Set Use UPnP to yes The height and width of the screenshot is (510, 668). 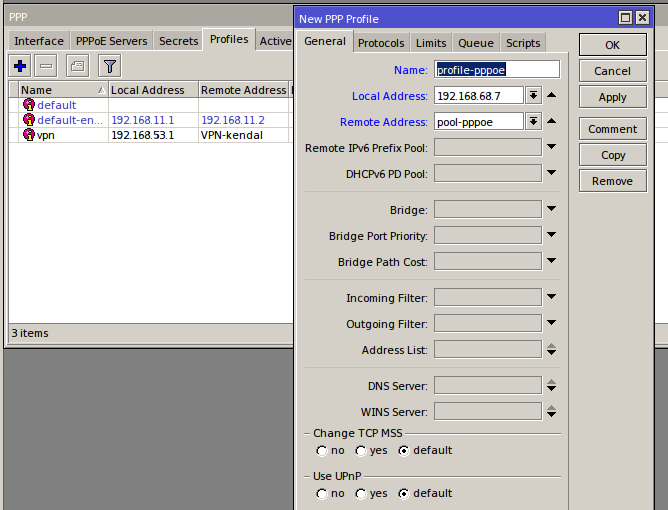point(361,494)
